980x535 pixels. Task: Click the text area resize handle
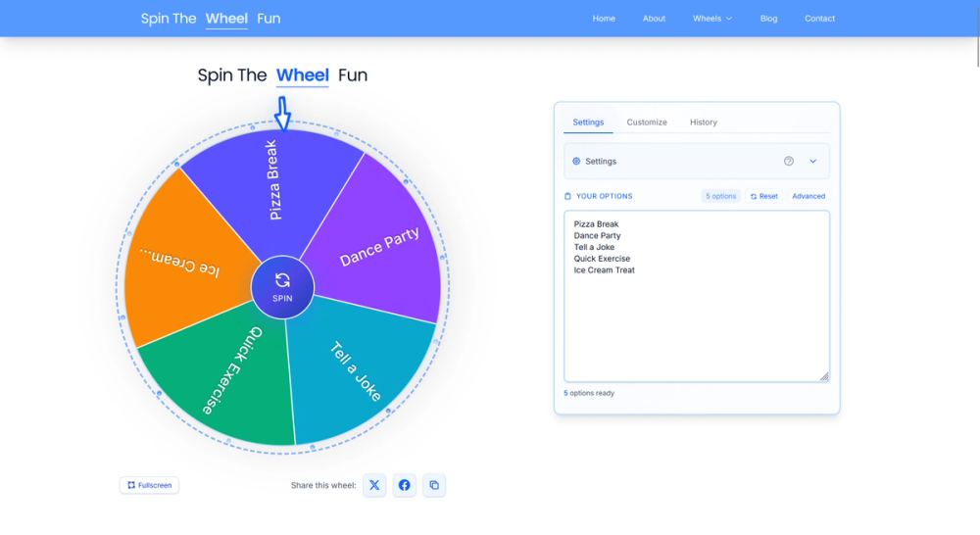824,376
